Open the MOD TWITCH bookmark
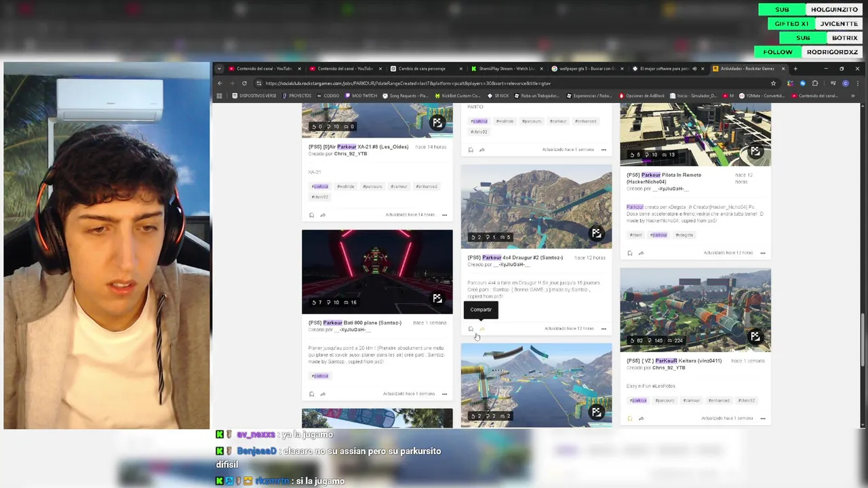This screenshot has width=868, height=488. point(361,96)
